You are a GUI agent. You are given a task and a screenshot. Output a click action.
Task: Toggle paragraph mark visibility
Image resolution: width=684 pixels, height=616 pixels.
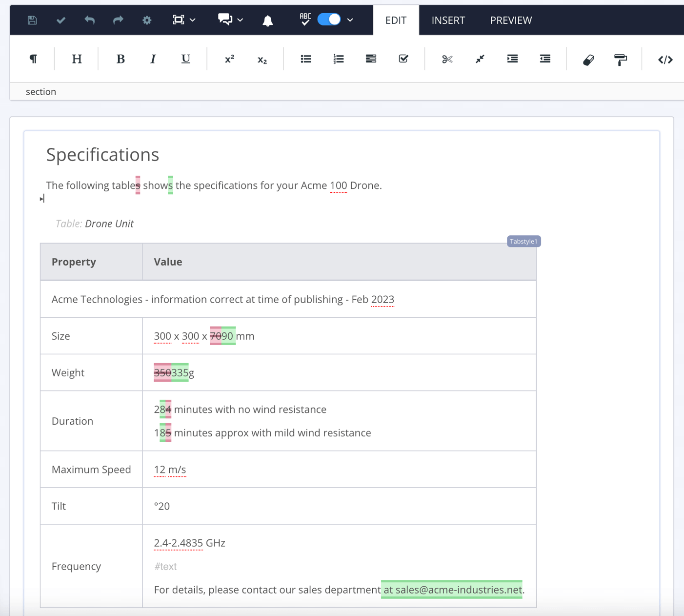coord(33,59)
